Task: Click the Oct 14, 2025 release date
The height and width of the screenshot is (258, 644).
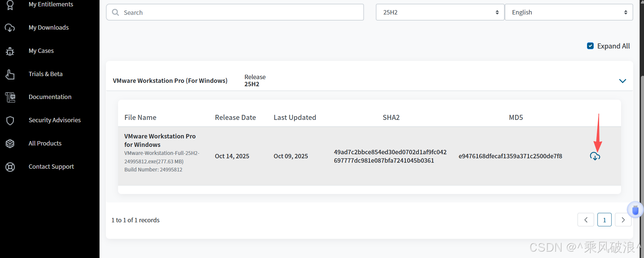Action: pyautogui.click(x=232, y=156)
